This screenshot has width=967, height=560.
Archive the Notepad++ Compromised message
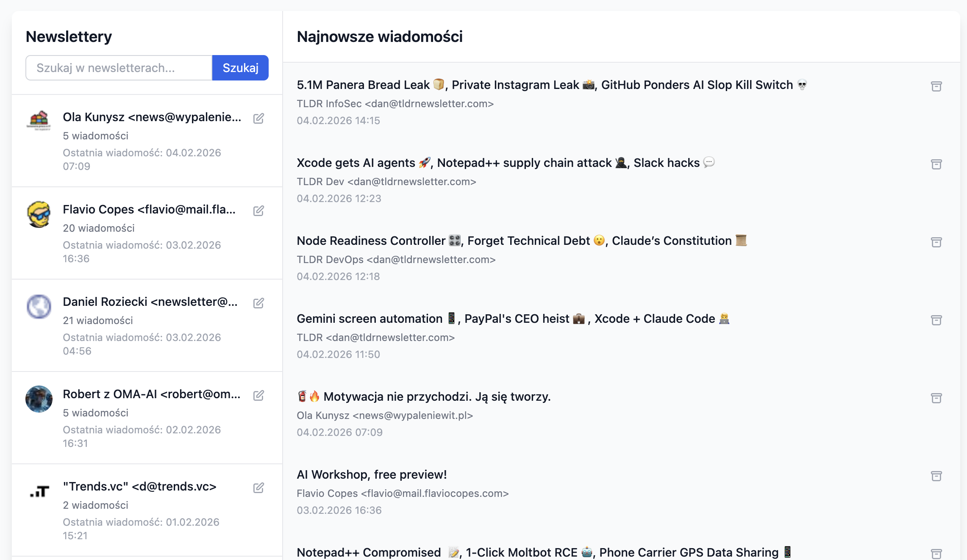936,554
